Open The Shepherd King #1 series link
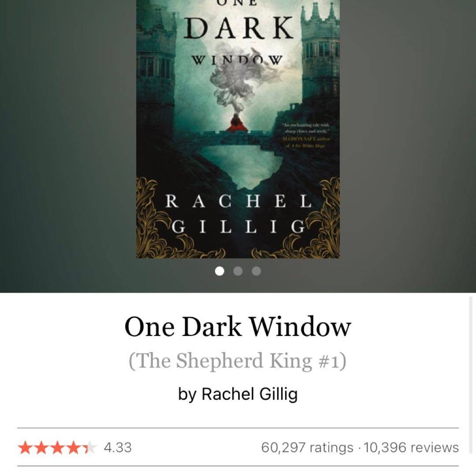 tap(238, 361)
